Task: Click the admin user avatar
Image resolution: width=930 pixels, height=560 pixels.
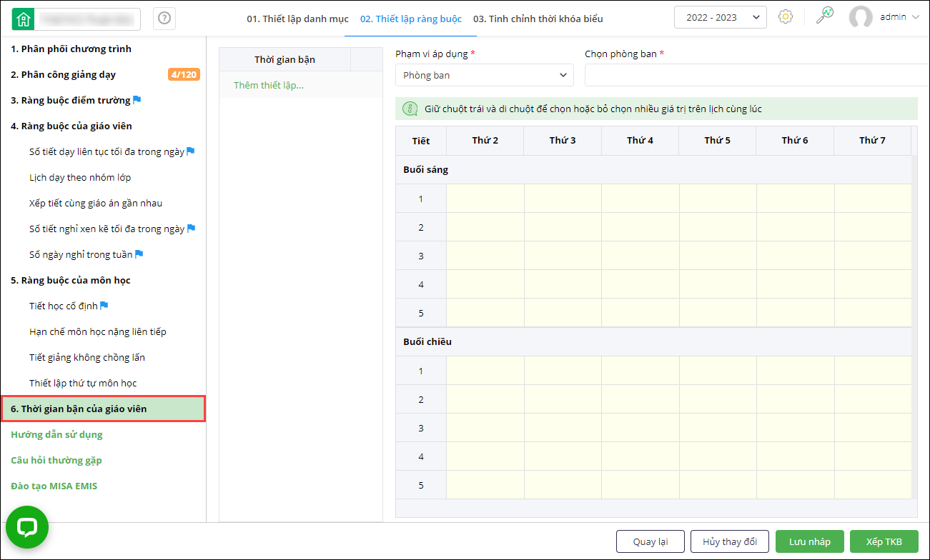Action: pyautogui.click(x=861, y=17)
